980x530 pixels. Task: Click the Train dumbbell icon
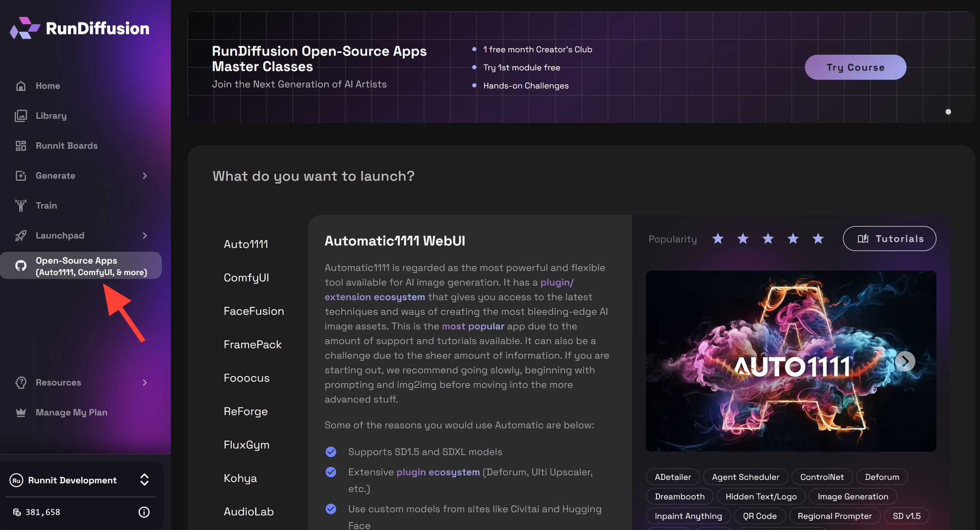pos(21,205)
